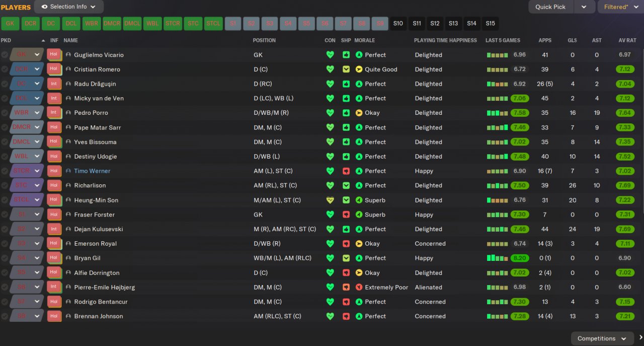Click Guglielmo Vicario's condition heart icon
644x346 pixels.
point(330,55)
